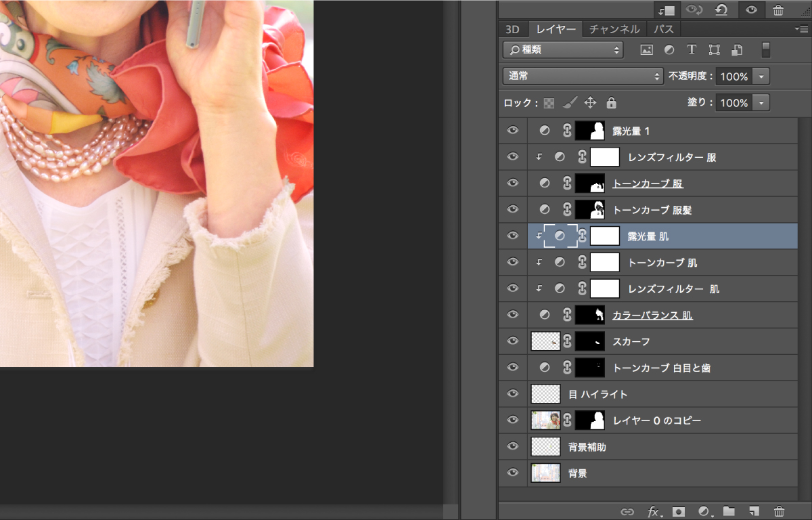
Task: Delete the selected layer with the trash button
Action: click(x=778, y=513)
